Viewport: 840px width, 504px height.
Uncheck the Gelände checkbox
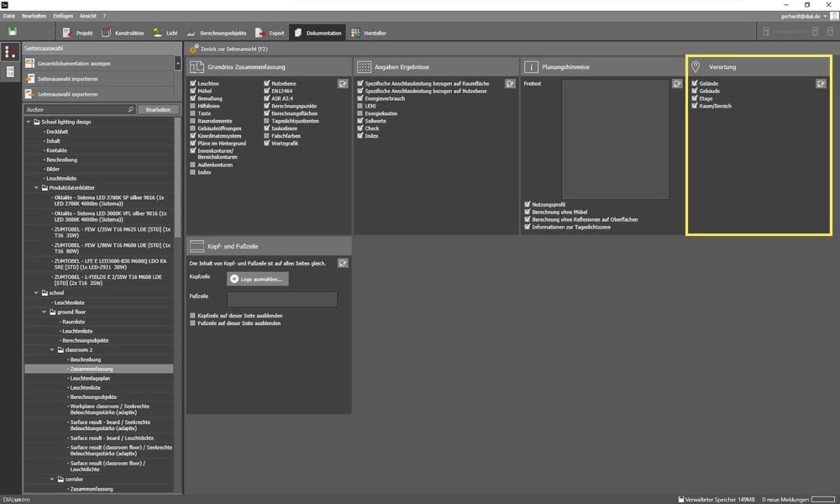tap(694, 84)
